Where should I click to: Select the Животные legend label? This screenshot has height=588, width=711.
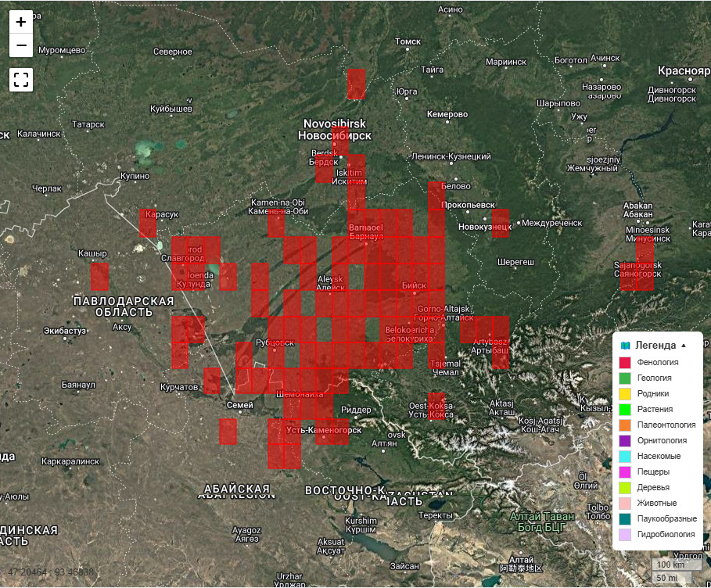(x=656, y=503)
